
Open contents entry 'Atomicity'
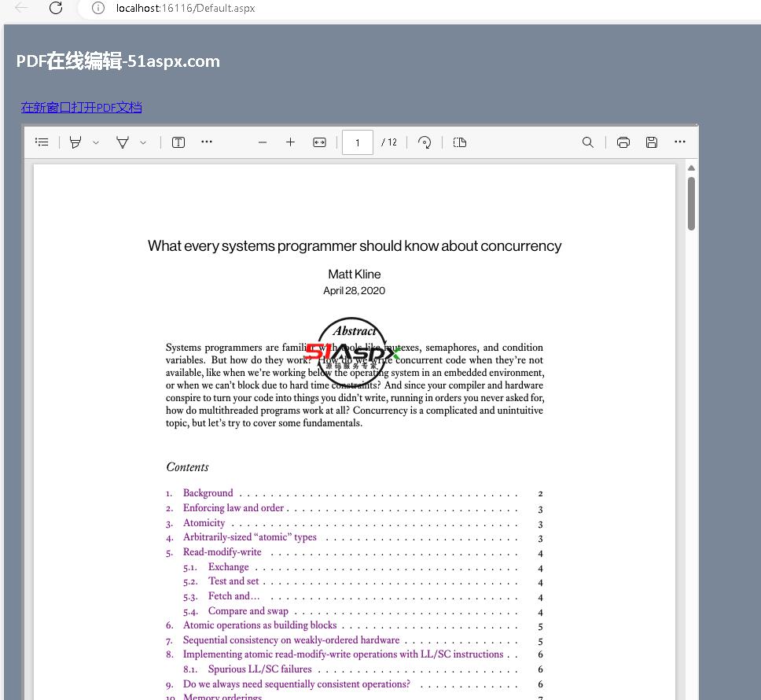pos(204,523)
